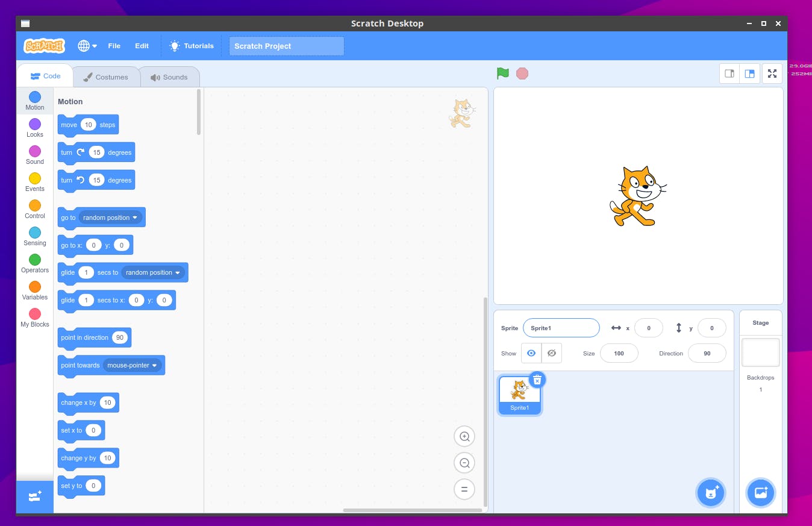Click the workspace vertical scrollbar
The height and width of the screenshot is (526, 812).
(x=485, y=402)
